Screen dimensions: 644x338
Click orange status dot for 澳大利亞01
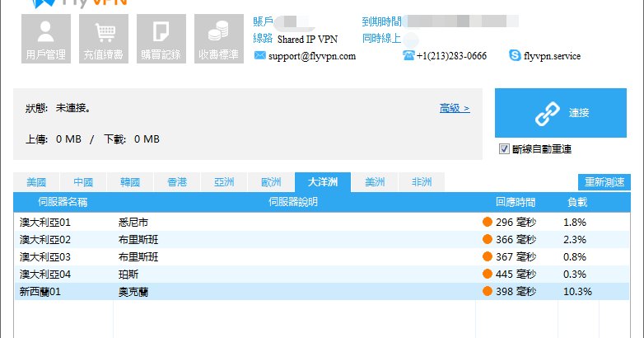pos(488,222)
